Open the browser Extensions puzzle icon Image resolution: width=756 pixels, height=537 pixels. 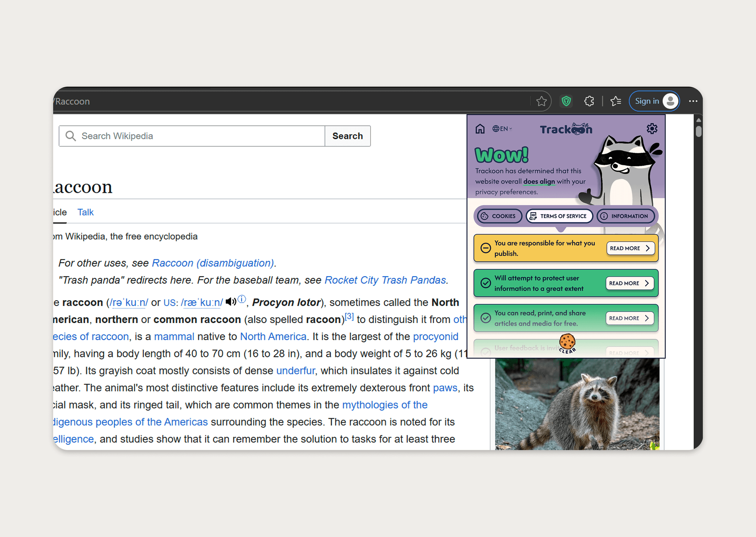click(589, 101)
